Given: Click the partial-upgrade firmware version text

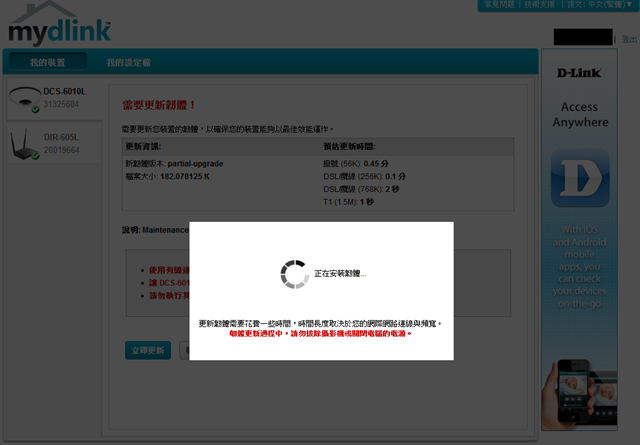Looking at the screenshot, I should (195, 164).
